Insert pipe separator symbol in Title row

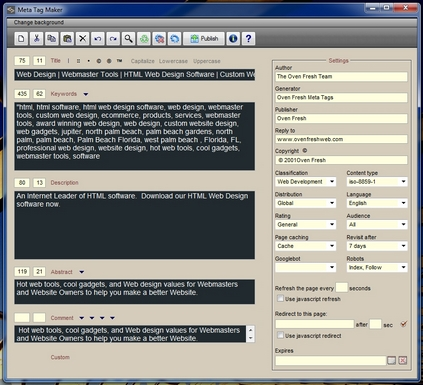pyautogui.click(x=69, y=61)
